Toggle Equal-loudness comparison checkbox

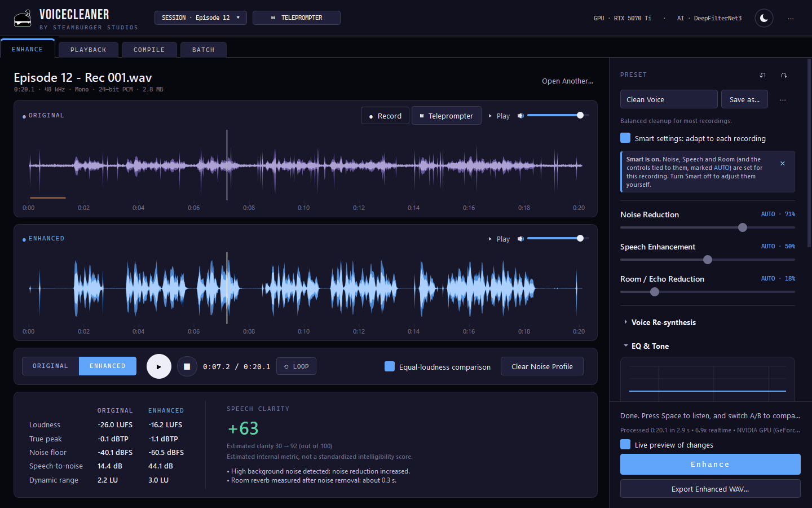tap(390, 366)
